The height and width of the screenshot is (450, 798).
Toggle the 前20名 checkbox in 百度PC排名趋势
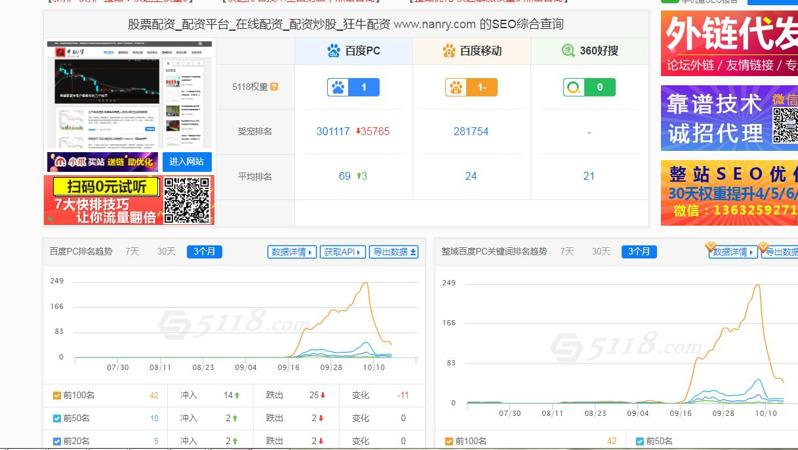pos(57,441)
